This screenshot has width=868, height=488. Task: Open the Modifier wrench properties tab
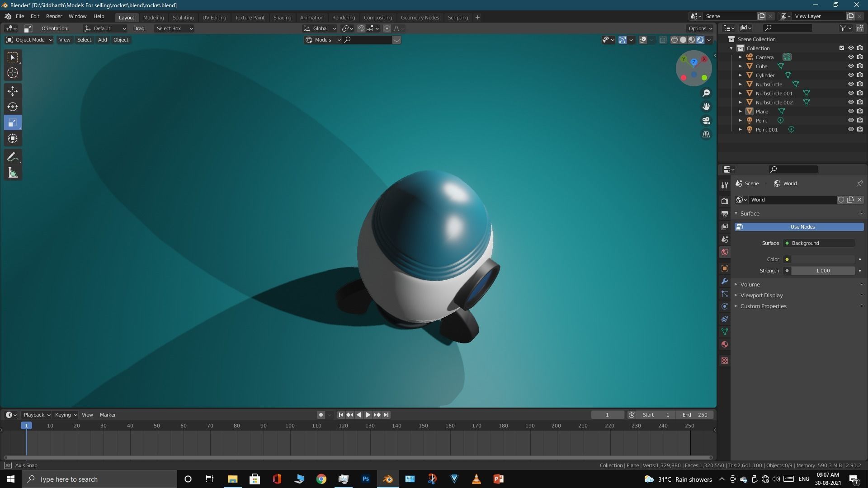tap(725, 281)
